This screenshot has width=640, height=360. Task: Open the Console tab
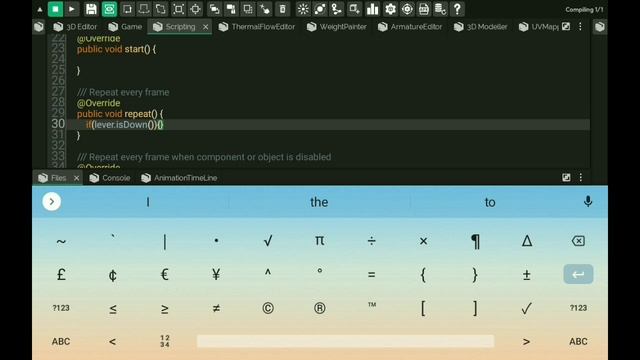[110, 178]
